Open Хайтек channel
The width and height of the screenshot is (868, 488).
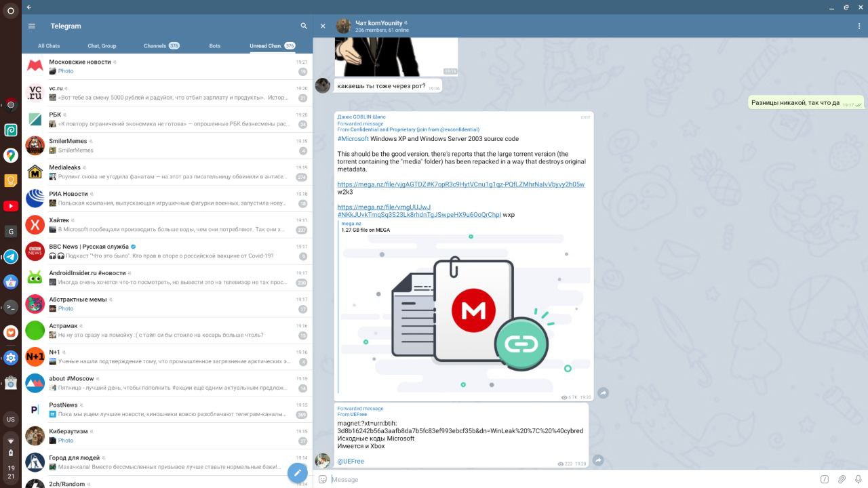[167, 225]
